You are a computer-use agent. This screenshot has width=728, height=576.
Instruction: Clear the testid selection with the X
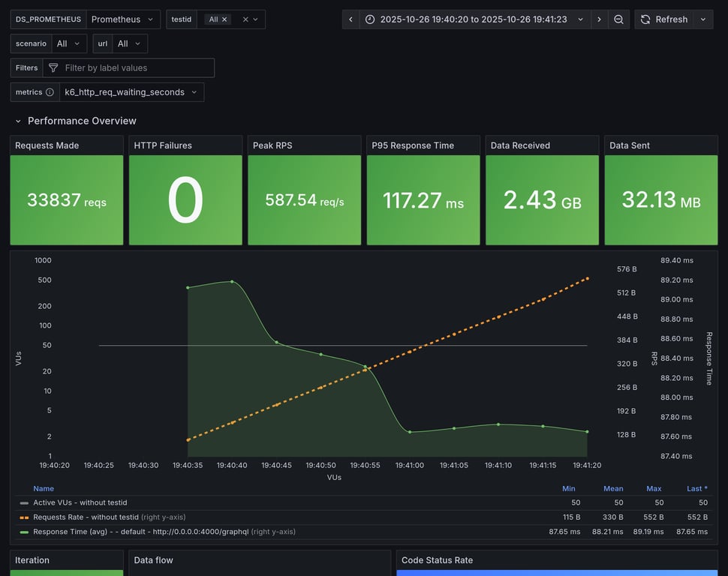point(245,19)
